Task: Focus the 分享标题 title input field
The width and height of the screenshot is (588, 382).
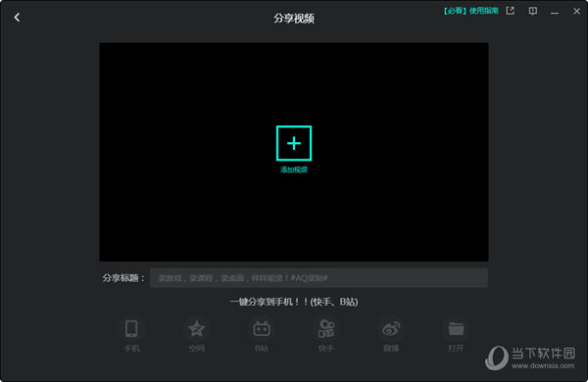Action: 318,278
